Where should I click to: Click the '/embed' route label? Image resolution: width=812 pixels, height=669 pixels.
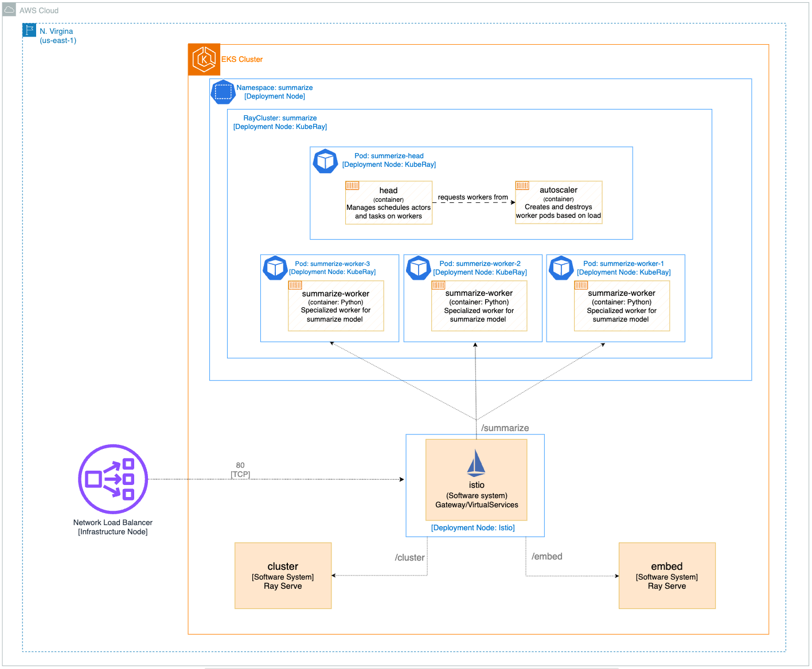[x=547, y=557]
